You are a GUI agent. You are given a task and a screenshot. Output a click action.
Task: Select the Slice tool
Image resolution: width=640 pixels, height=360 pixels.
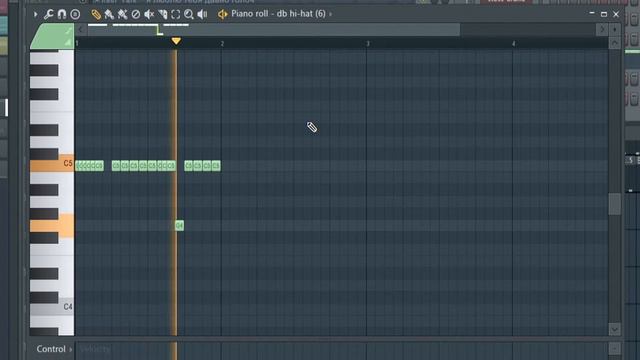coord(162,14)
